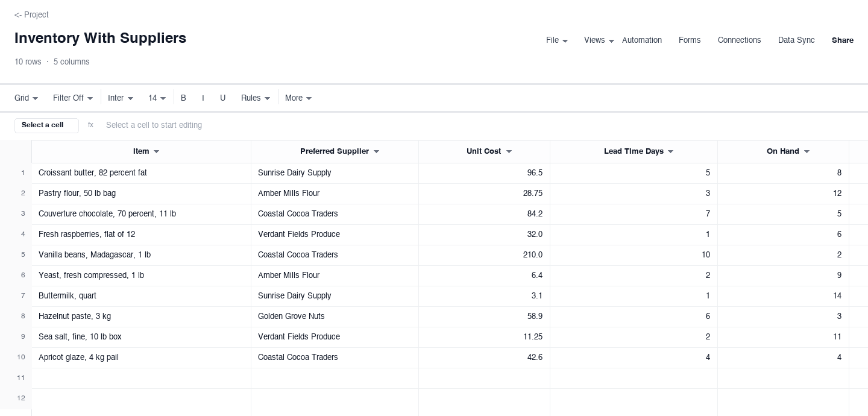Open the Preferred Supplier column arrow
The height and width of the screenshot is (416, 868).
(377, 152)
